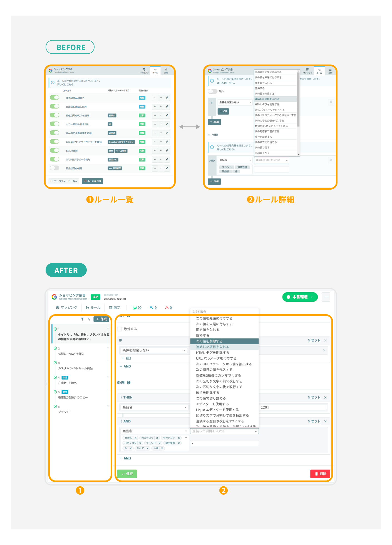The image size is (392, 545).
Task: Click warning triangle count 0 in AFTER header
Action: point(168,308)
